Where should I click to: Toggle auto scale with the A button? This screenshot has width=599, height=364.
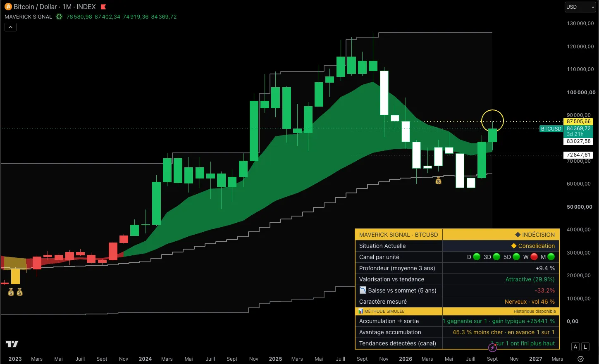click(x=575, y=347)
